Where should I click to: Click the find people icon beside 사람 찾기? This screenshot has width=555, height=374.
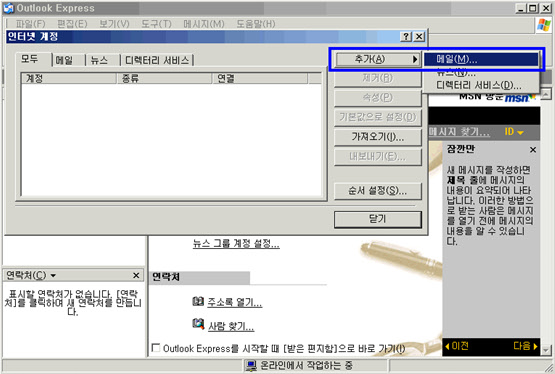coord(198,324)
